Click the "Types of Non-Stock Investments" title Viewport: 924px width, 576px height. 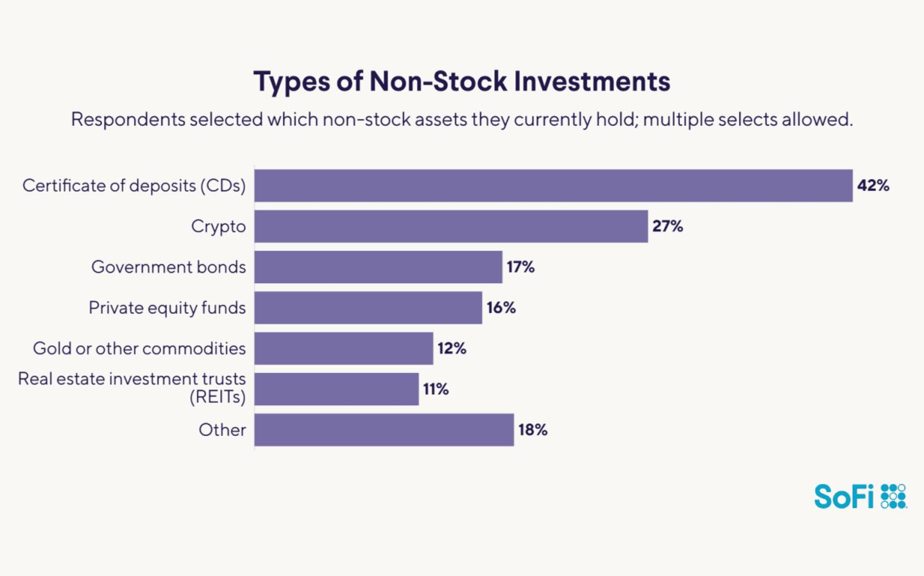click(x=461, y=82)
